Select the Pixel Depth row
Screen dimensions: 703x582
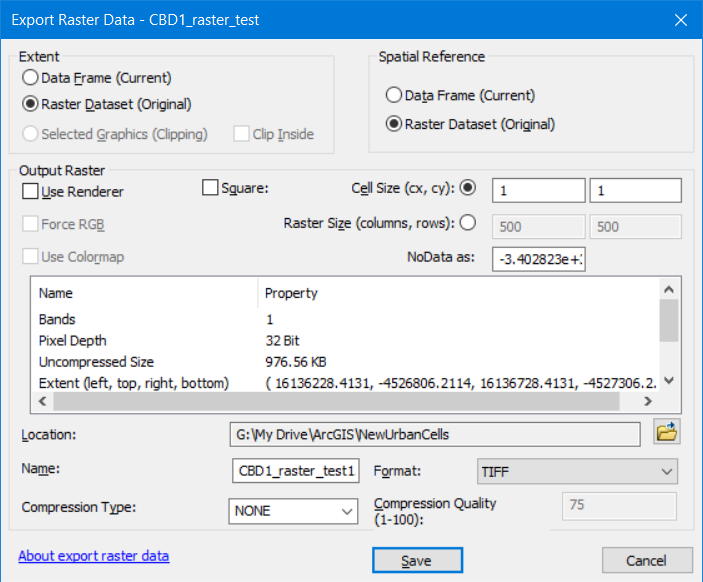point(345,340)
